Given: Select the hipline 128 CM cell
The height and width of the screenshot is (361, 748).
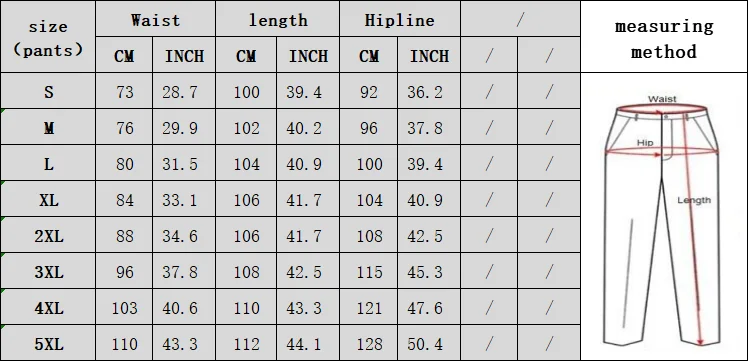Looking at the screenshot, I should click(x=369, y=343).
